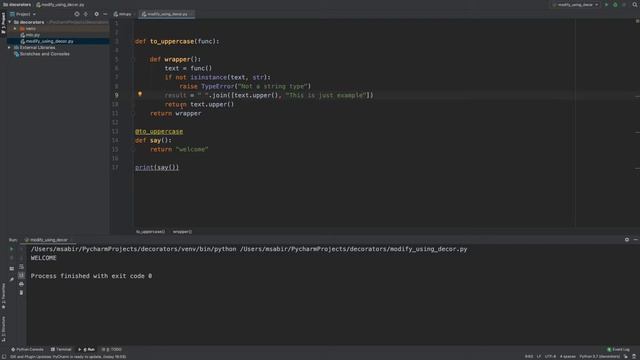Click the Run button in top toolbar
This screenshot has height=360, width=640.
point(607,4)
